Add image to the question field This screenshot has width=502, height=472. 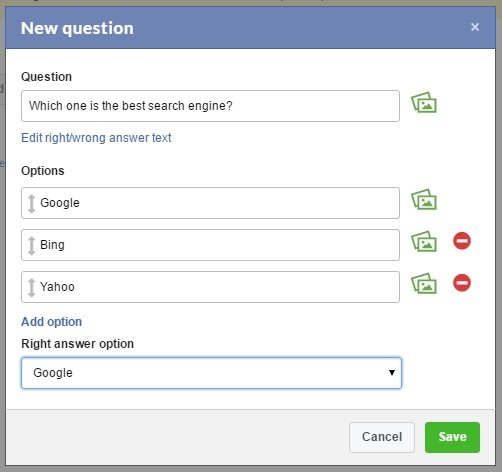coord(424,103)
